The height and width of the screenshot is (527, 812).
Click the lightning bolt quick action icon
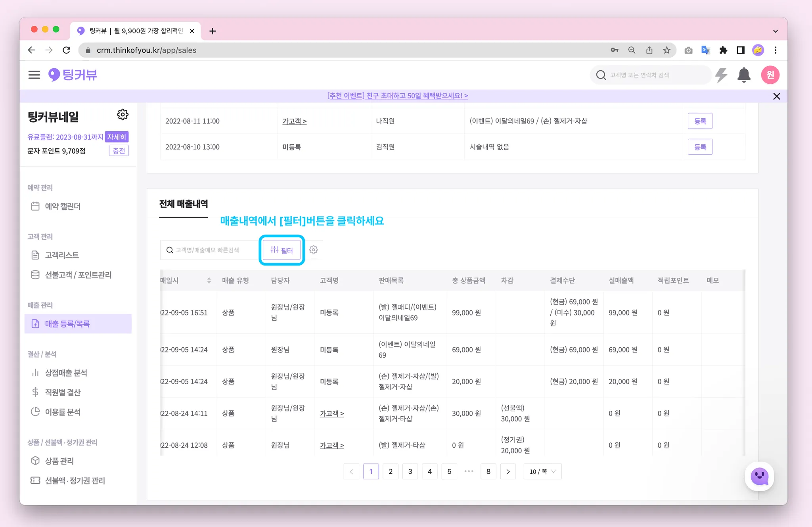(x=721, y=75)
